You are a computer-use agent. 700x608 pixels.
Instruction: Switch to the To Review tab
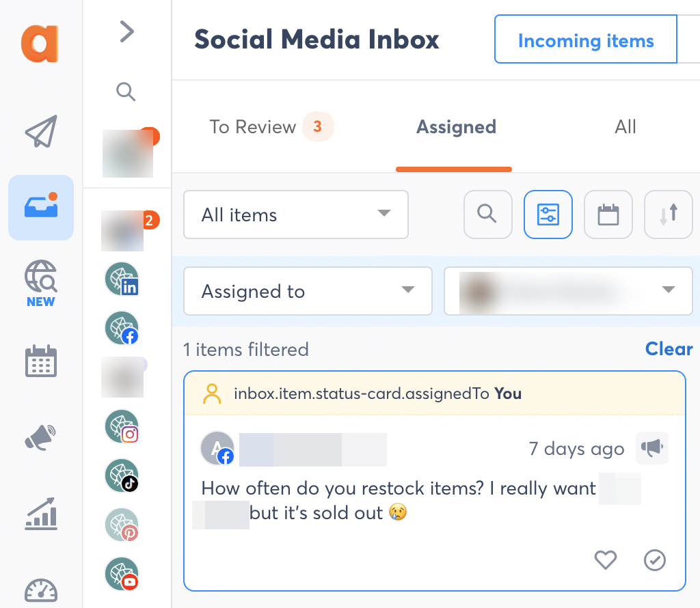[x=271, y=126]
